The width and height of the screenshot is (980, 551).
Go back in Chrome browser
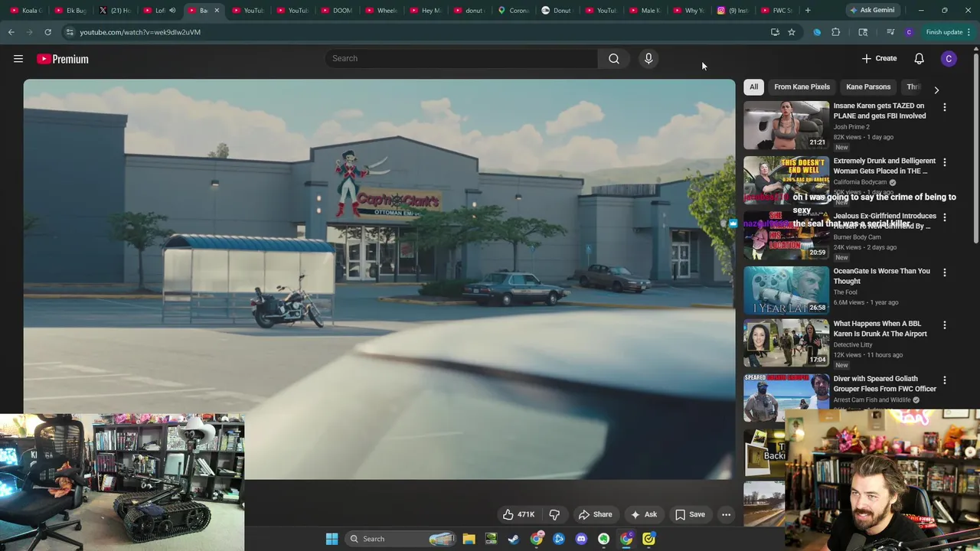pos(11,32)
